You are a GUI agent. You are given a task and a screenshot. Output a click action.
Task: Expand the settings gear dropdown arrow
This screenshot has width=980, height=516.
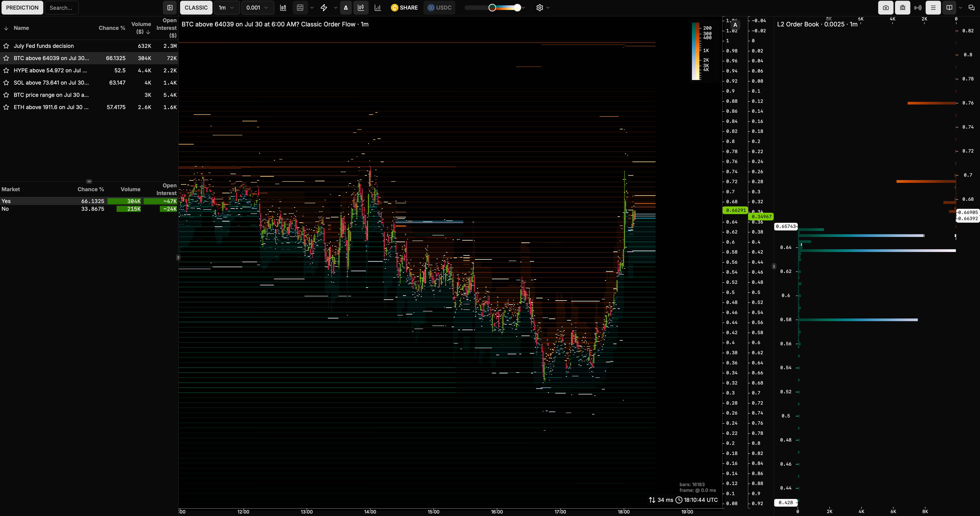click(548, 8)
